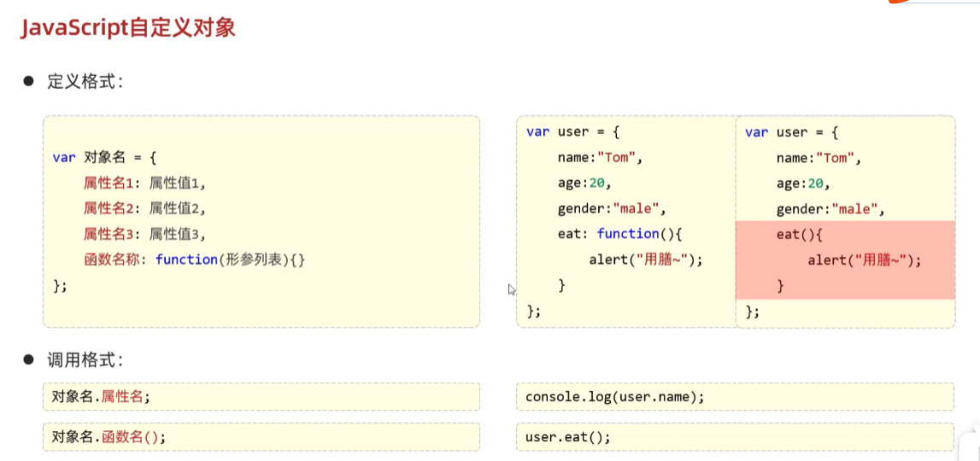Click the "console.log(user.name);" box

pyautogui.click(x=735, y=396)
